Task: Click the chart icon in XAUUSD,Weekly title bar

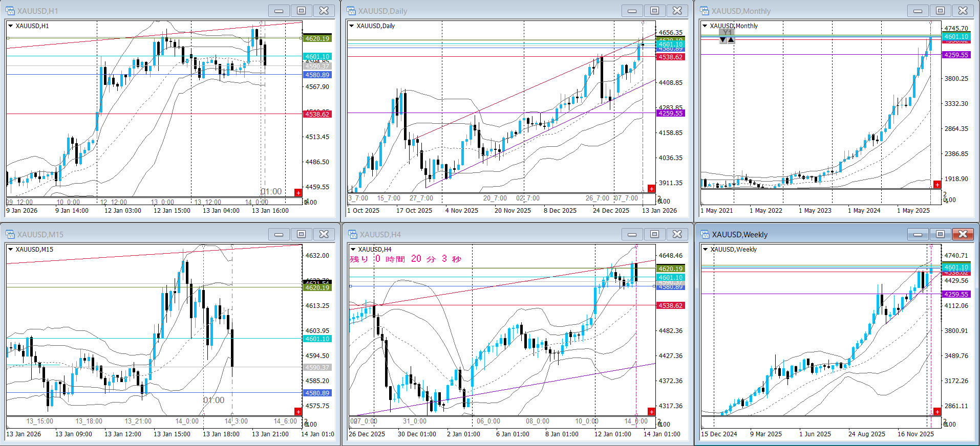Action: pos(705,234)
